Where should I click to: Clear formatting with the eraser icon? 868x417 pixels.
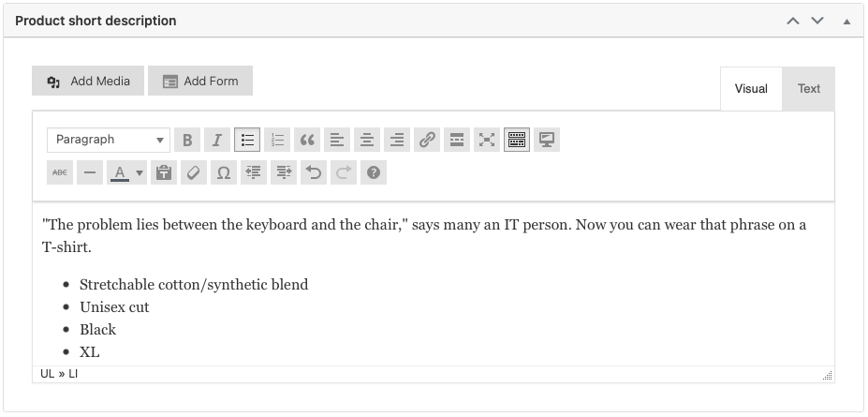pyautogui.click(x=193, y=172)
